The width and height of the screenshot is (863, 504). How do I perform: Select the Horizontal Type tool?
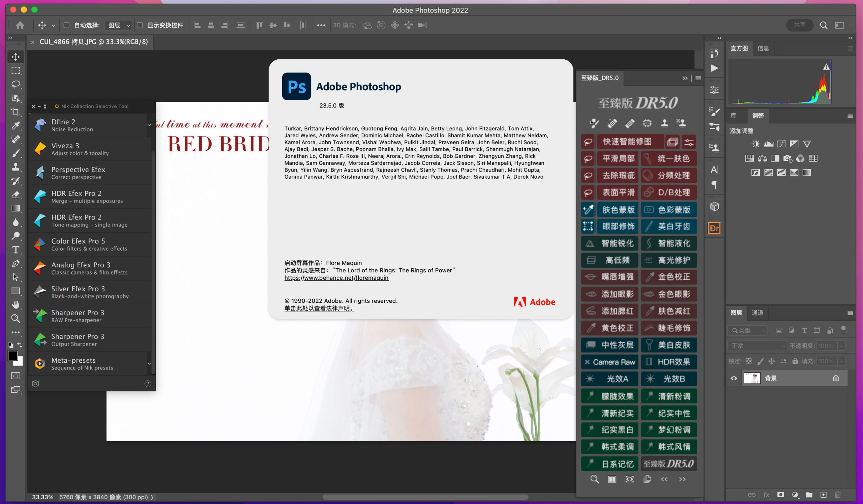[16, 250]
